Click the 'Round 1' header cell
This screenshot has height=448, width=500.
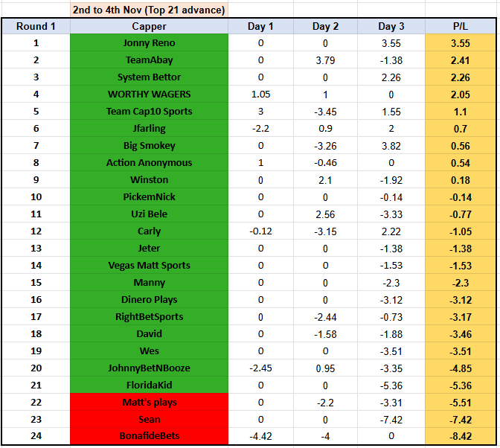click(x=36, y=27)
